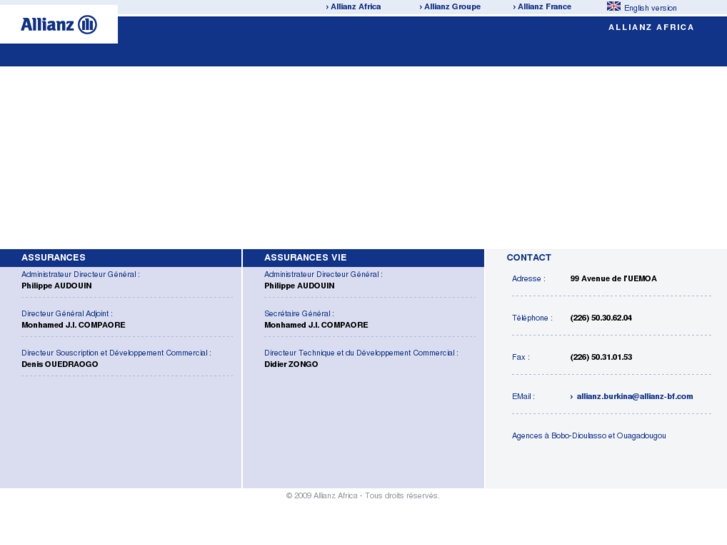This screenshot has width=727, height=545.
Task: Open the Allianz Africa link
Action: pyautogui.click(x=353, y=6)
